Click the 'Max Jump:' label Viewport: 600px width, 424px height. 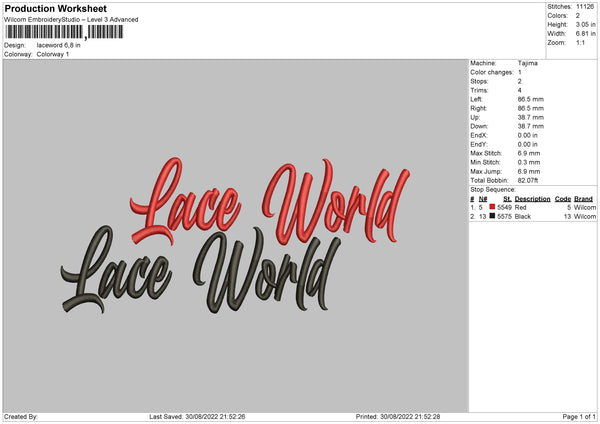pos(486,171)
